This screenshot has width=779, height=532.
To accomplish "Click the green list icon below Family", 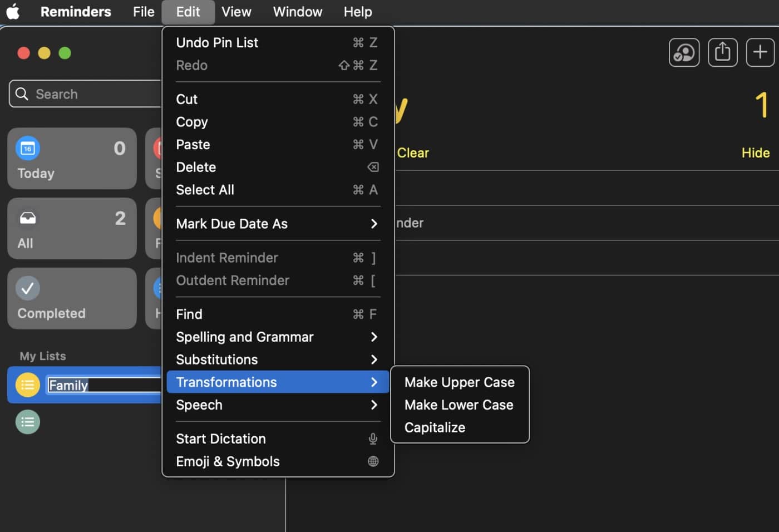I will point(27,422).
